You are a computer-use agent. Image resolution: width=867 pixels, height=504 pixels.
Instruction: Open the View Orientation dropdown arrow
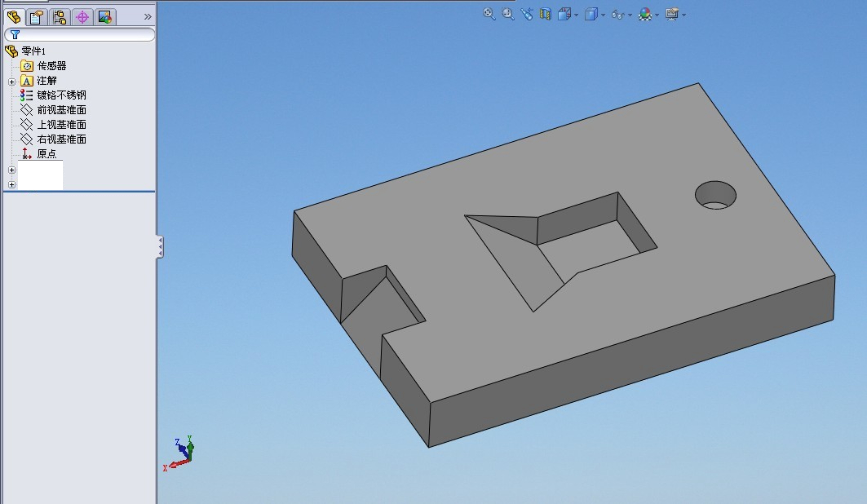pyautogui.click(x=576, y=15)
